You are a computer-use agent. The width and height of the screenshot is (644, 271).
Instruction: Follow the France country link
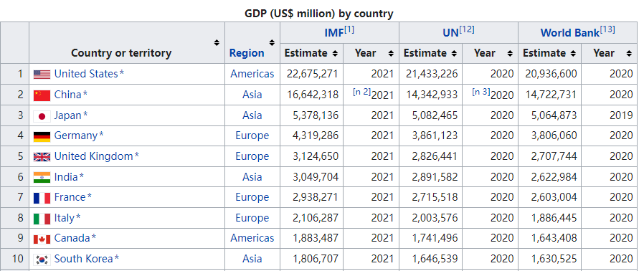pyautogui.click(x=70, y=197)
